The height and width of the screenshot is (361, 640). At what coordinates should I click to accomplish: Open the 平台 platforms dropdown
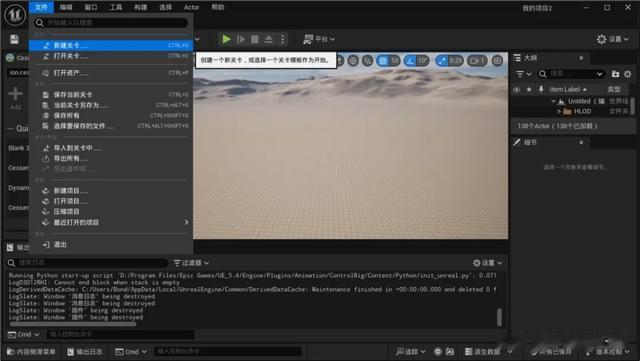click(319, 39)
